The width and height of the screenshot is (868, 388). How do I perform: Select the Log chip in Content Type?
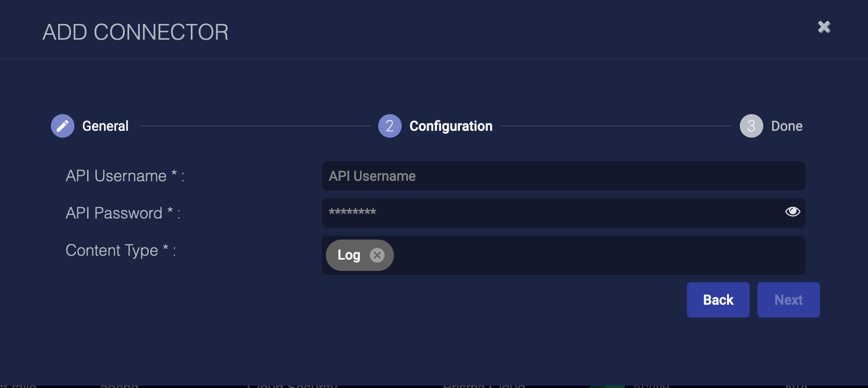coord(348,255)
